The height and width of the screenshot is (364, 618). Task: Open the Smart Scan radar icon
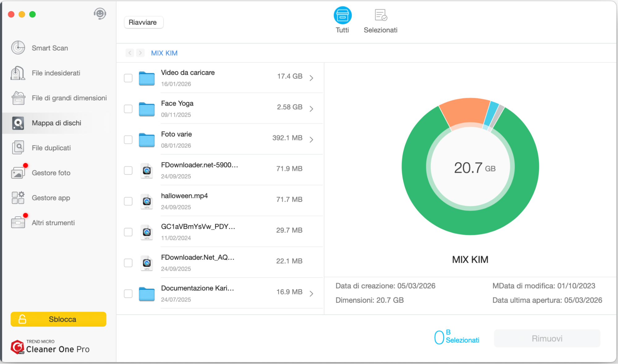(x=18, y=48)
